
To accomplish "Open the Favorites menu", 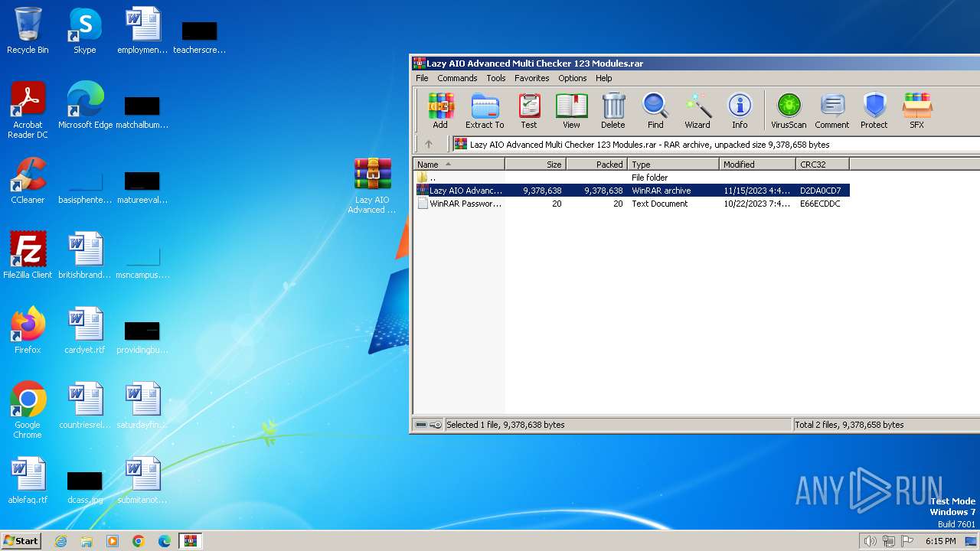I will coord(531,78).
